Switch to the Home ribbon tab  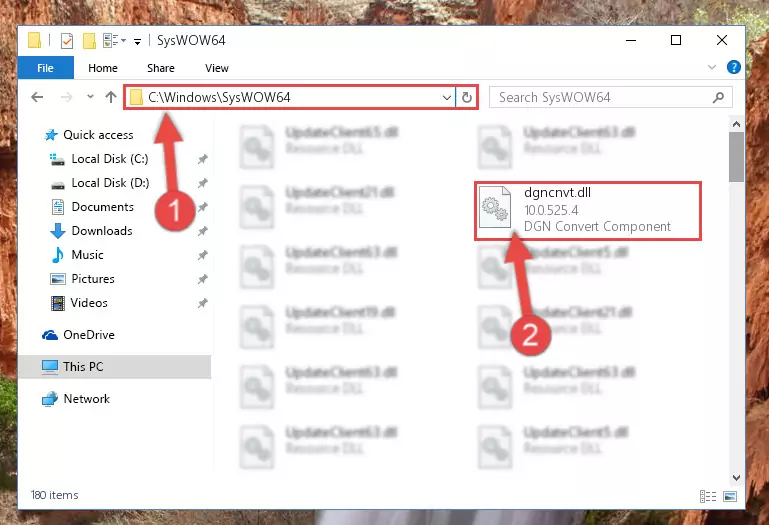coord(103,68)
